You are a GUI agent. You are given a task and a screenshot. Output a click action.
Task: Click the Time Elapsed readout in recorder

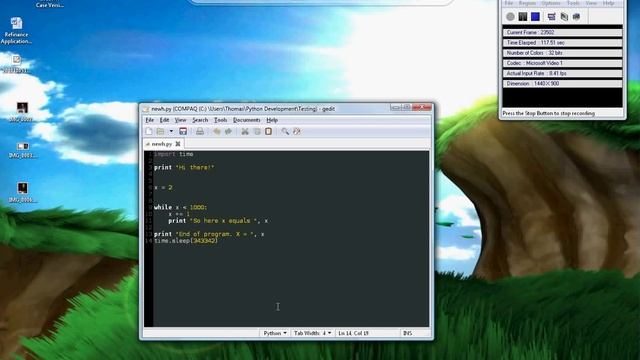pos(562,42)
